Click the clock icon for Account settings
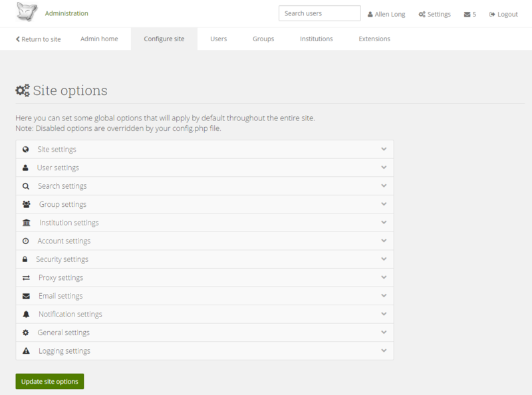This screenshot has height=395, width=532. [x=25, y=241]
